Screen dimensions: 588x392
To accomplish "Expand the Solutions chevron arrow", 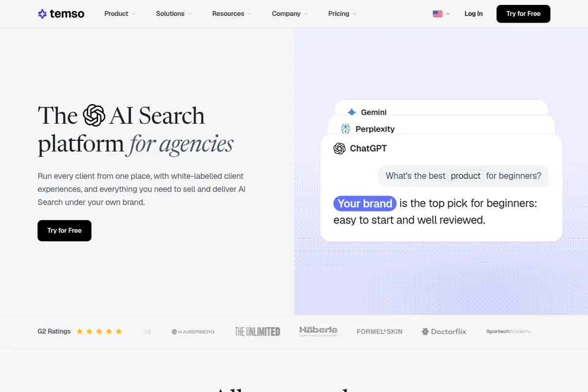I will pyautogui.click(x=190, y=14).
